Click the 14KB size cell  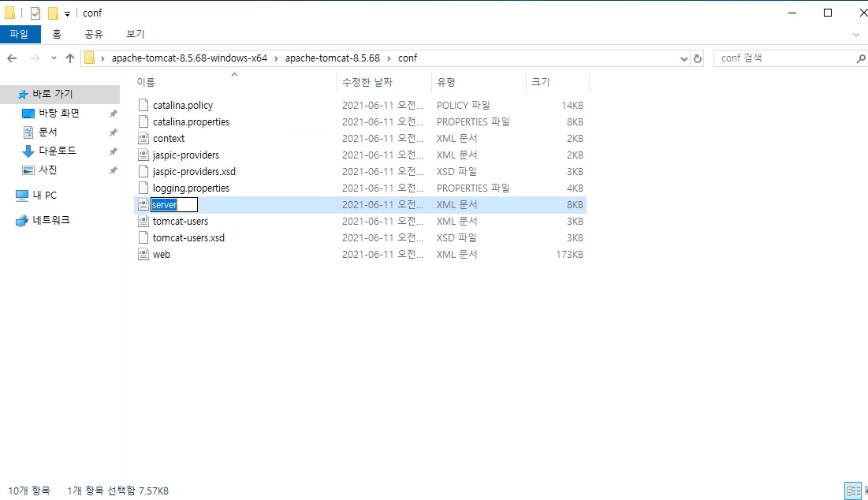tap(572, 105)
